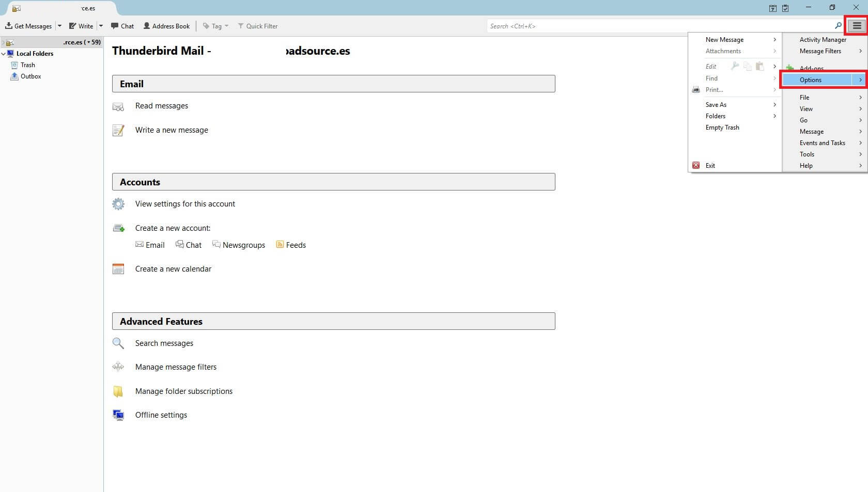This screenshot has height=492, width=868.
Task: Click Exit in the menu
Action: tap(735, 166)
